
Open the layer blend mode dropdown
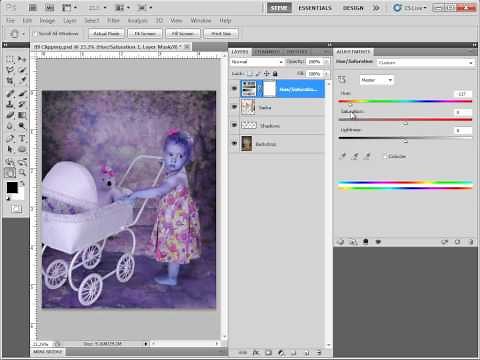pyautogui.click(x=257, y=62)
